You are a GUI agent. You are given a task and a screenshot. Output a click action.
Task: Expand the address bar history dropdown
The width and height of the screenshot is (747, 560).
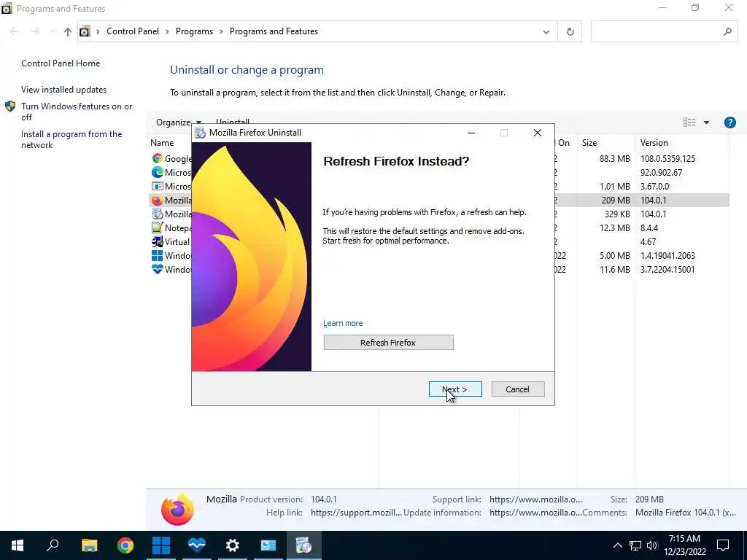(x=546, y=32)
